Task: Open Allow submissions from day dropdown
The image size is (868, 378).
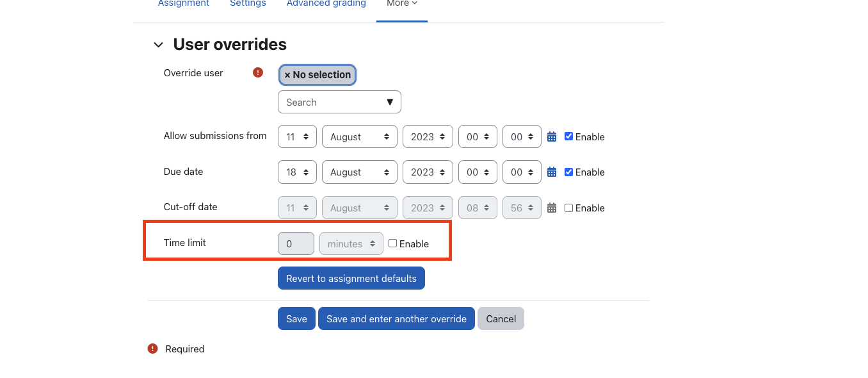Action: (x=297, y=137)
